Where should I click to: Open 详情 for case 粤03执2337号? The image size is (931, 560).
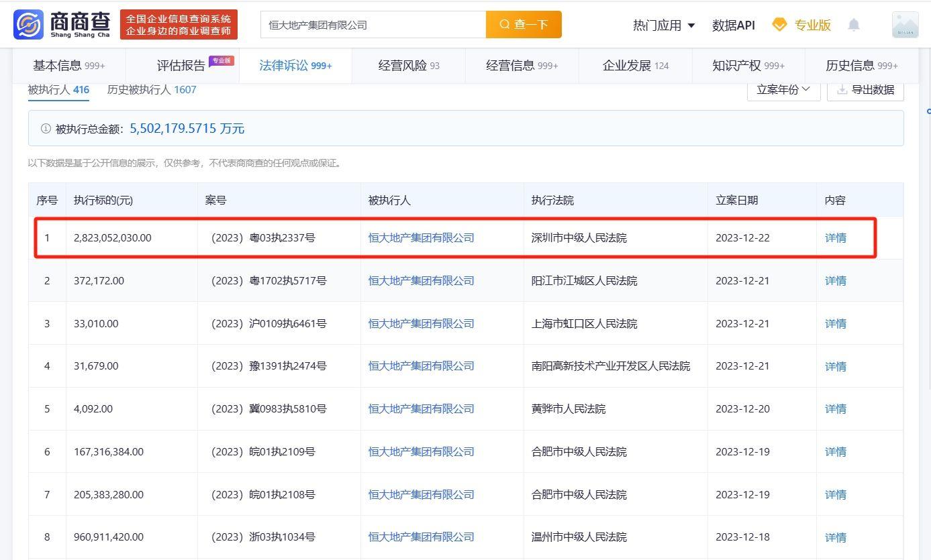pyautogui.click(x=836, y=237)
